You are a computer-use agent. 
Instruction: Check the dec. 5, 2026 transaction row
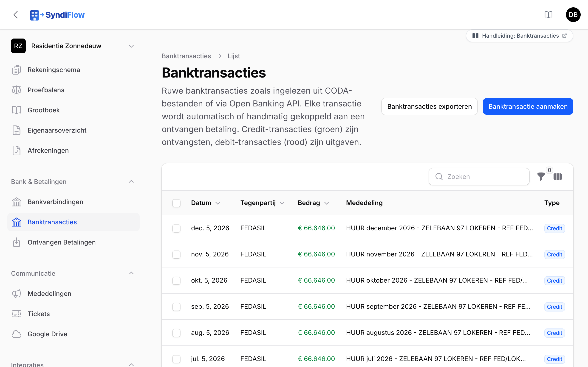(x=176, y=228)
